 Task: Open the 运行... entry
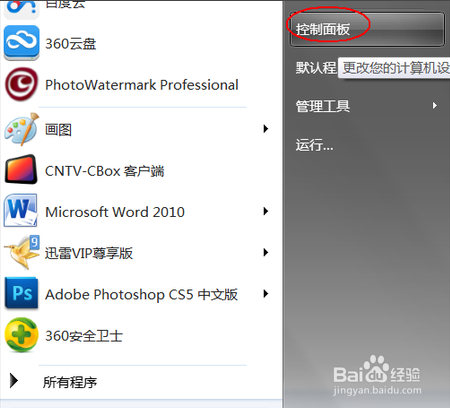(314, 145)
